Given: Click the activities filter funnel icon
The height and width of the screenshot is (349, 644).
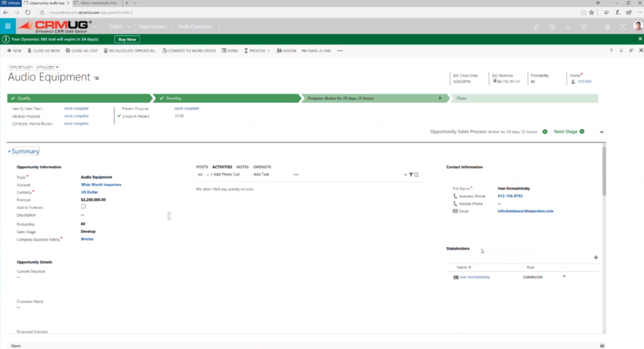Looking at the screenshot, I should pos(411,174).
